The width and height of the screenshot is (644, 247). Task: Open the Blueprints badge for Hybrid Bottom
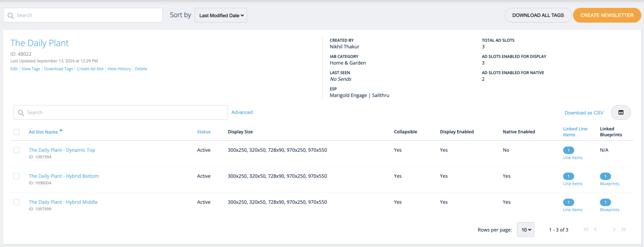(x=605, y=176)
